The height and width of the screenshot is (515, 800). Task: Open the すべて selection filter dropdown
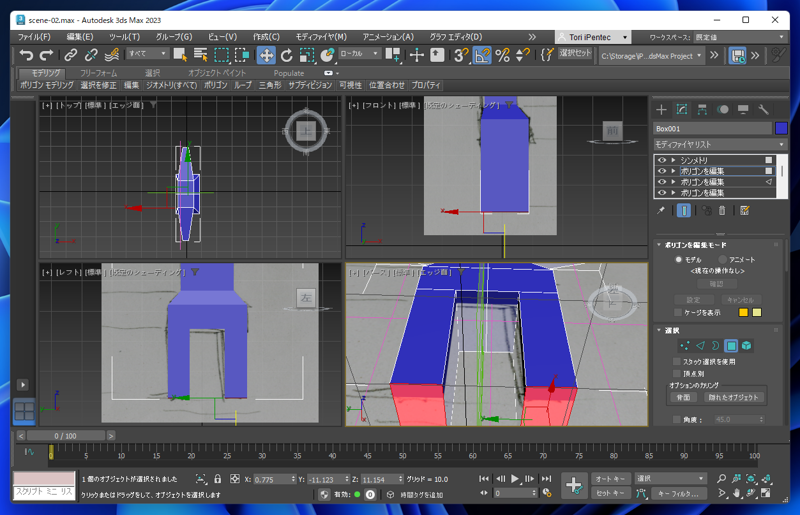147,53
